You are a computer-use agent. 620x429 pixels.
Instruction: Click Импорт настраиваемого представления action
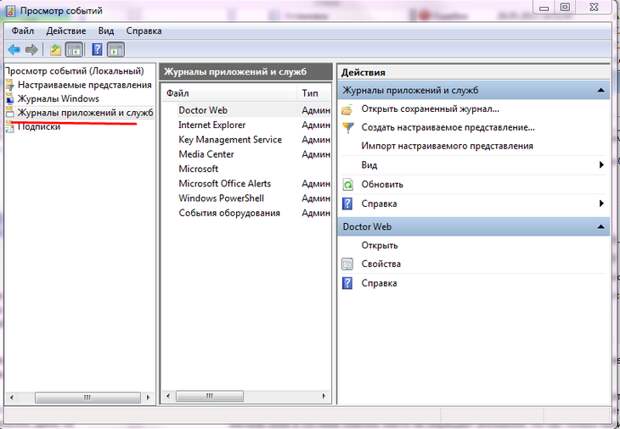click(x=447, y=146)
